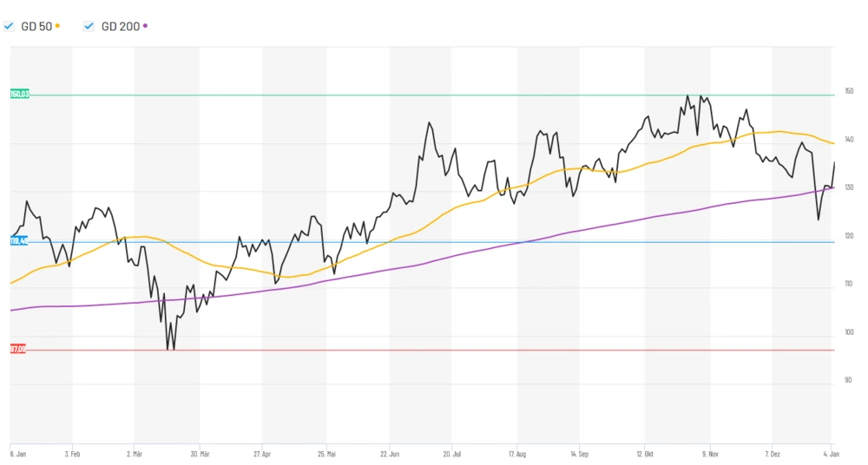868x465 pixels.
Task: Select the 27. Apr date label
Action: [262, 454]
